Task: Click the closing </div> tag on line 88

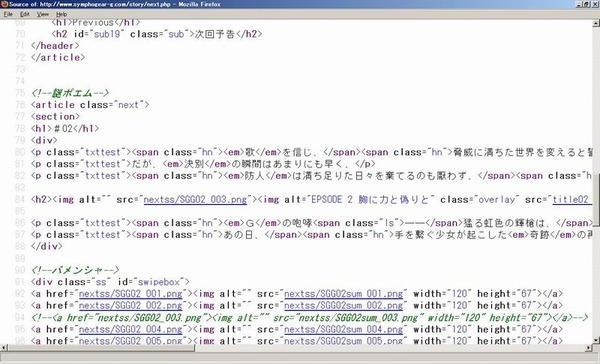Action: (x=46, y=246)
